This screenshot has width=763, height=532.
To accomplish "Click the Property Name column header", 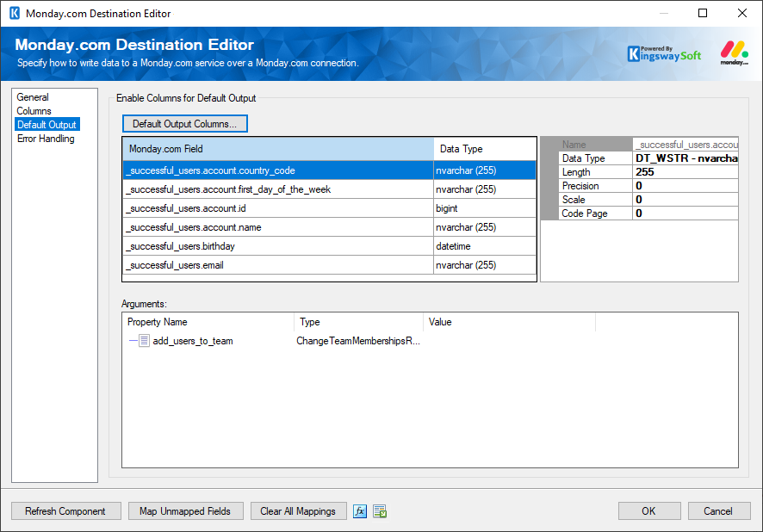I will click(208, 322).
